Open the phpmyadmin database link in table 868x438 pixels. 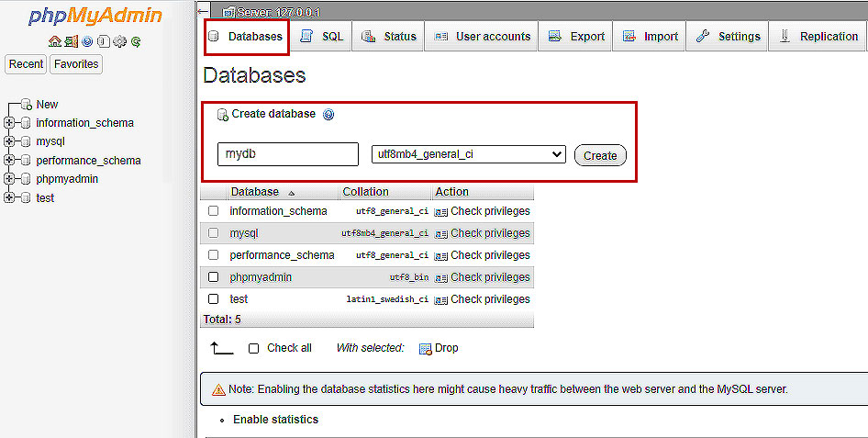(261, 277)
